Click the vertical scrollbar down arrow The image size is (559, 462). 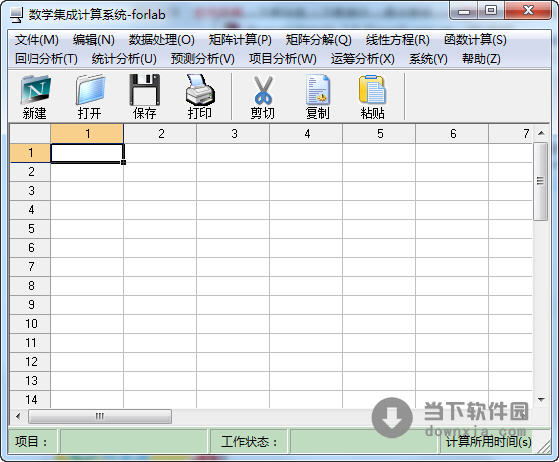pos(541,400)
